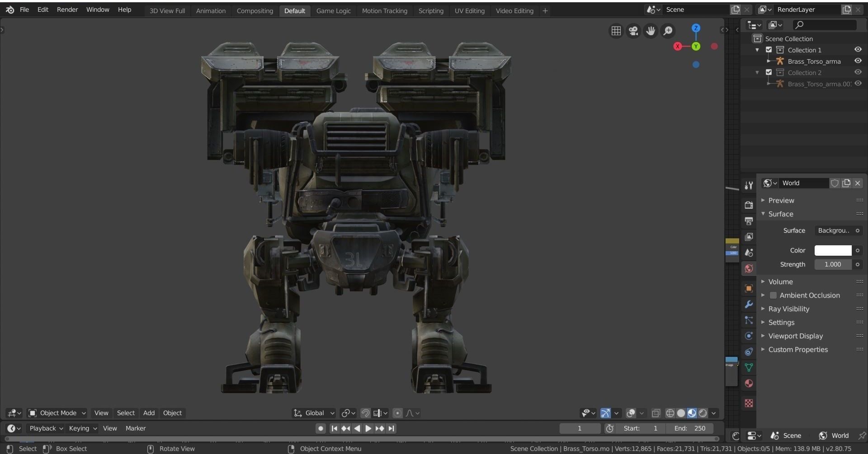Open the Render properties tab
The image size is (868, 454).
point(749,205)
